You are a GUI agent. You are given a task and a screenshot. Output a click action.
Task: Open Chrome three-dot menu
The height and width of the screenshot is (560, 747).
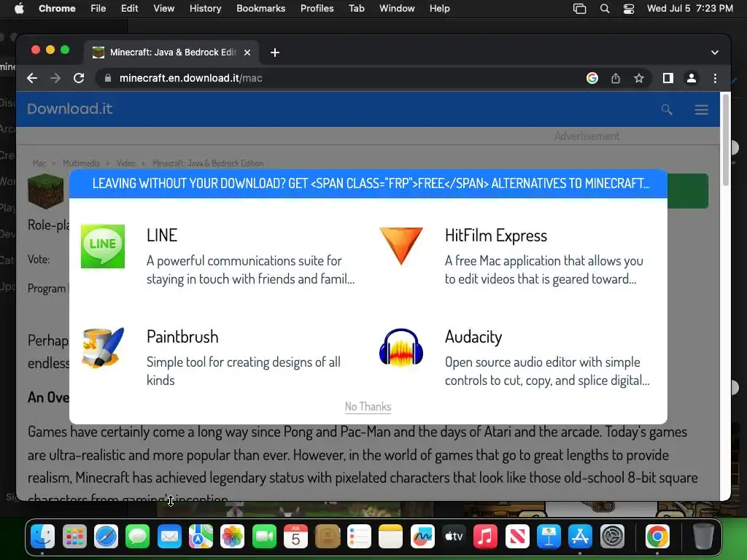coord(715,78)
